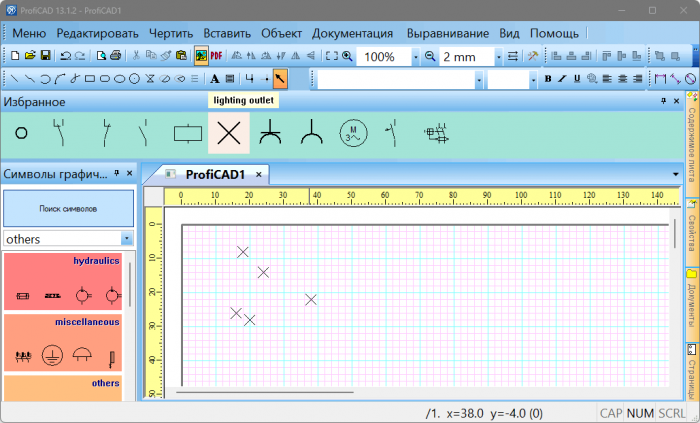
Task: Select the text tool A icon
Action: [x=214, y=78]
